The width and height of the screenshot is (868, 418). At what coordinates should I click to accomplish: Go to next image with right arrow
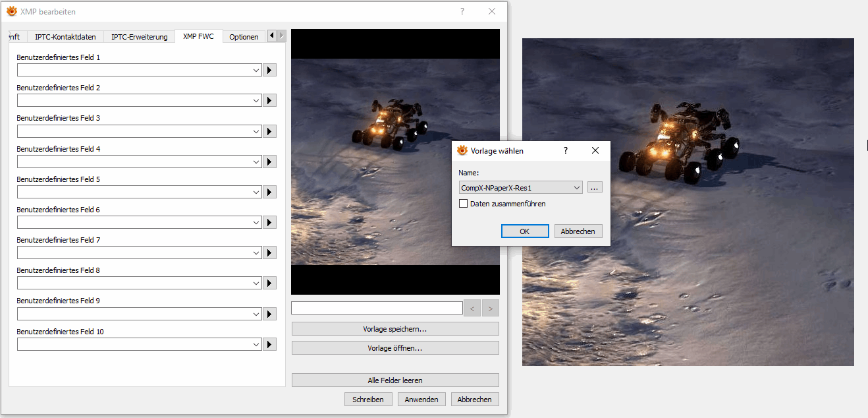coord(491,308)
